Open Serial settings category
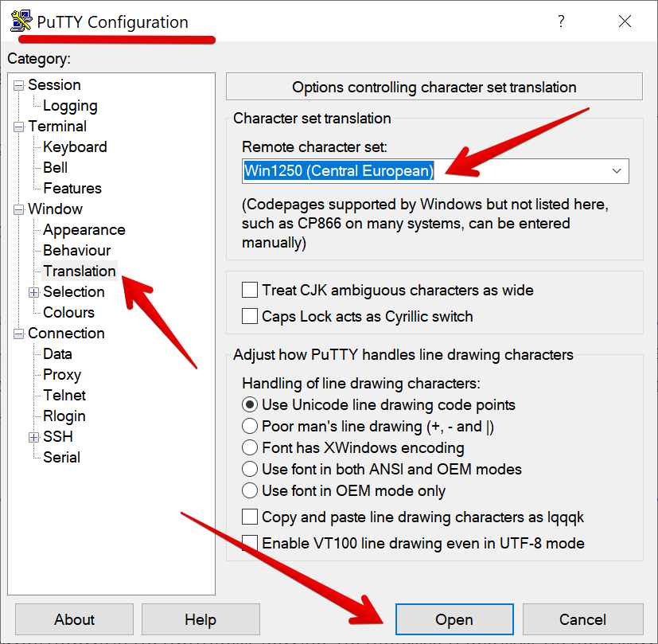This screenshot has width=658, height=644. pos(62,457)
